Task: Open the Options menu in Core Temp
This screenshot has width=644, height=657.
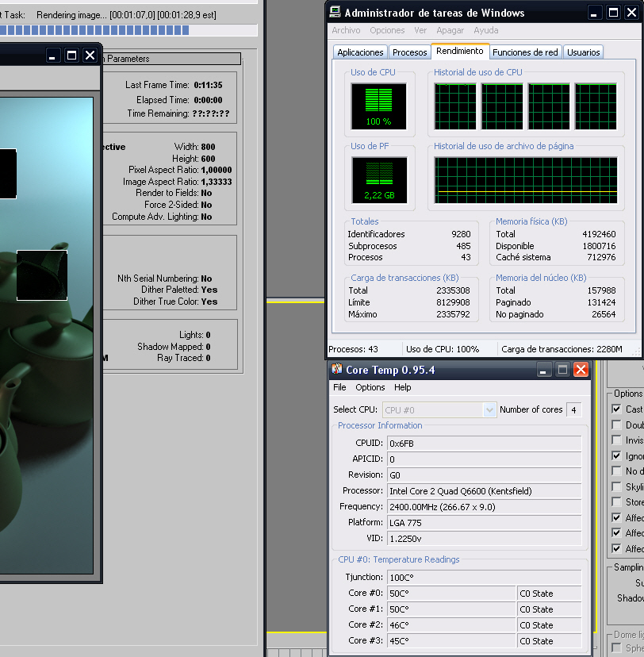Action: (x=370, y=387)
